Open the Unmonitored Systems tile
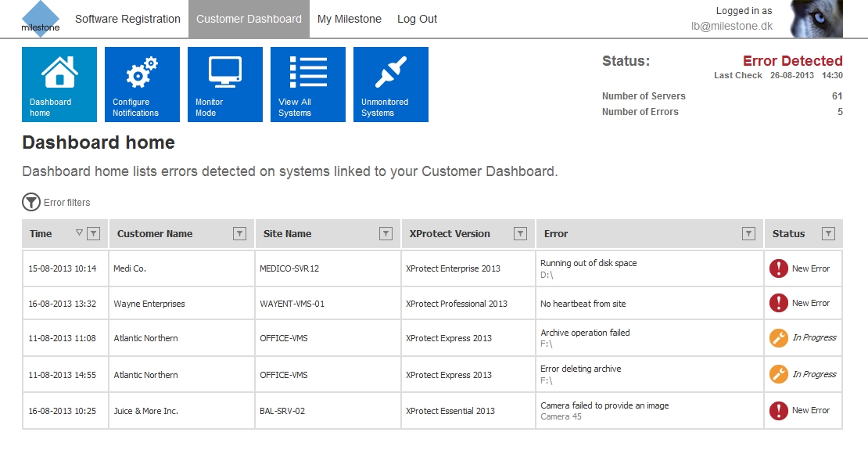 (391, 85)
